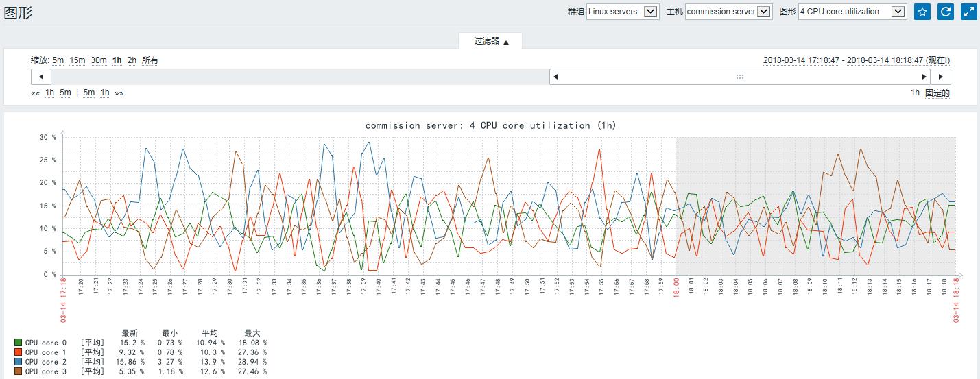Click the green CPU core 0 legend swatch
Viewport: 980px width, 379px height.
click(x=18, y=343)
